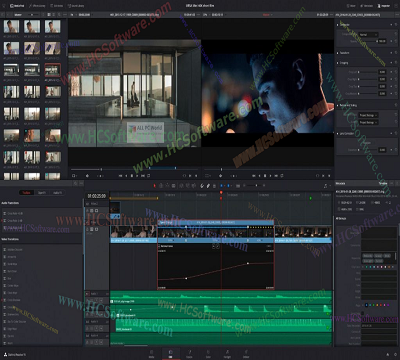The width and height of the screenshot is (400, 360).
Task: Toggle the Edit Index panel button
Action: click(x=57, y=6)
